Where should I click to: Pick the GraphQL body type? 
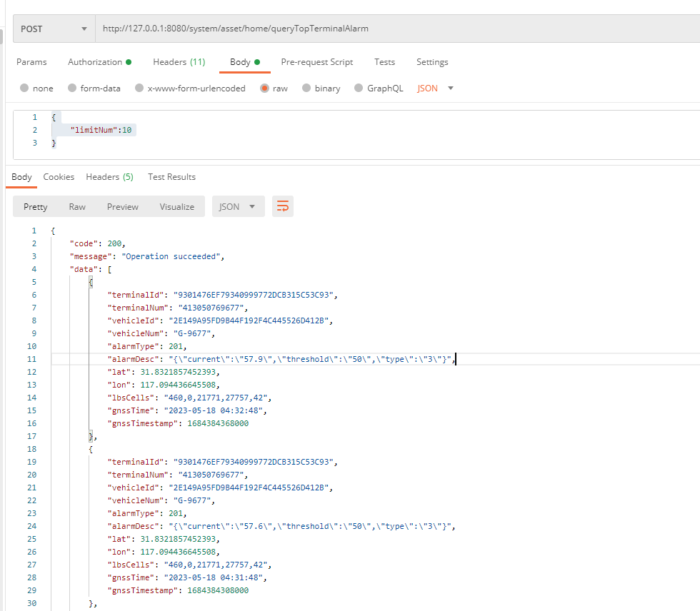coord(359,89)
